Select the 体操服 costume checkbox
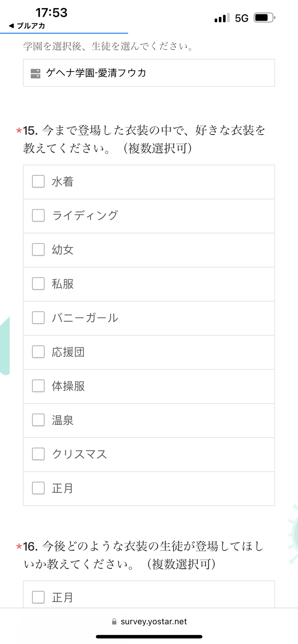298x644 pixels. coord(38,386)
